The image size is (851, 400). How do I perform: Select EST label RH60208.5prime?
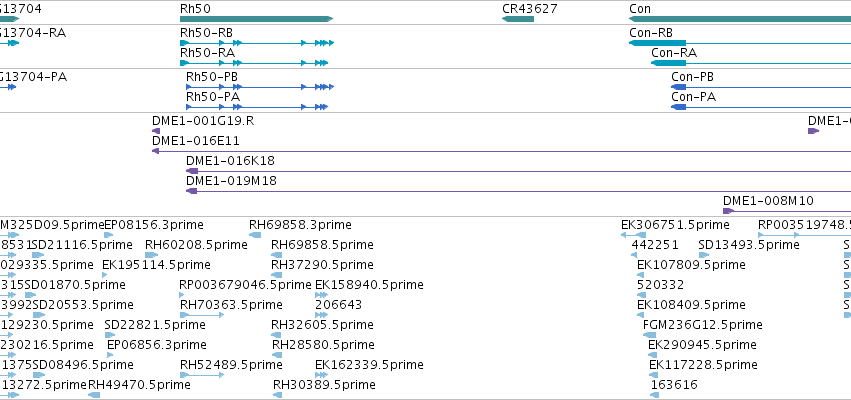(196, 245)
